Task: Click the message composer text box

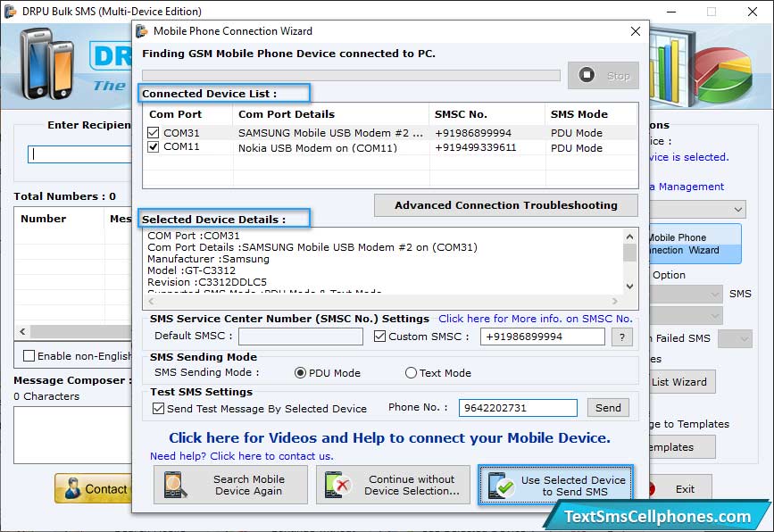Action: coord(73,435)
